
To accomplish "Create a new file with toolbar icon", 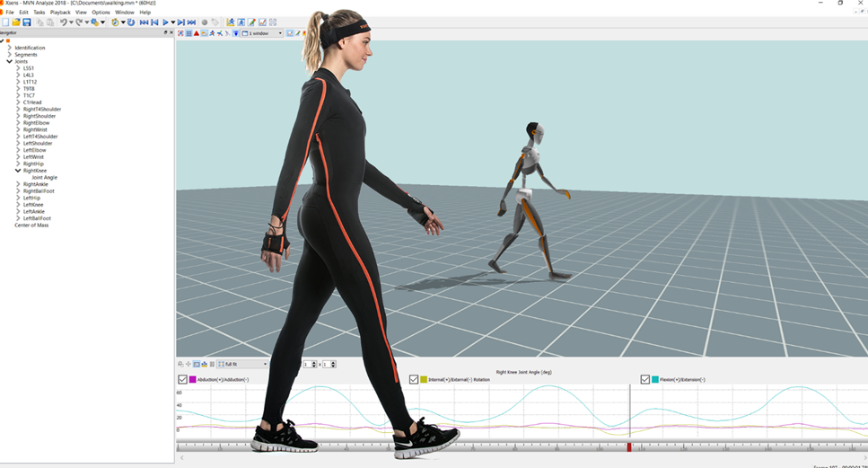I will (x=5, y=22).
